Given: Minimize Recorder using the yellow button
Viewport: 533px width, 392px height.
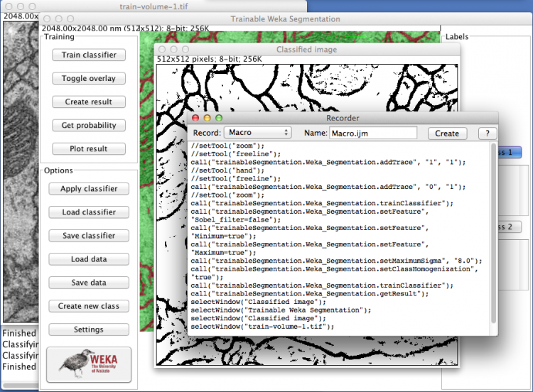Looking at the screenshot, I should (208, 118).
